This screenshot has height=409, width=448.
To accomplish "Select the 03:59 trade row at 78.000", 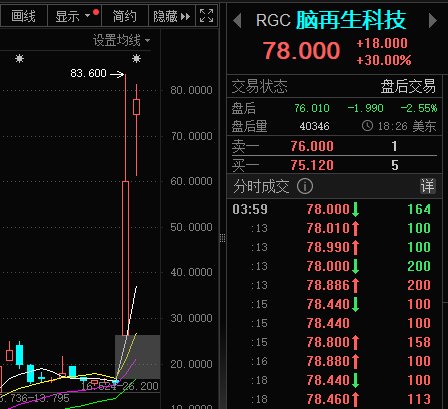I will (x=334, y=209).
